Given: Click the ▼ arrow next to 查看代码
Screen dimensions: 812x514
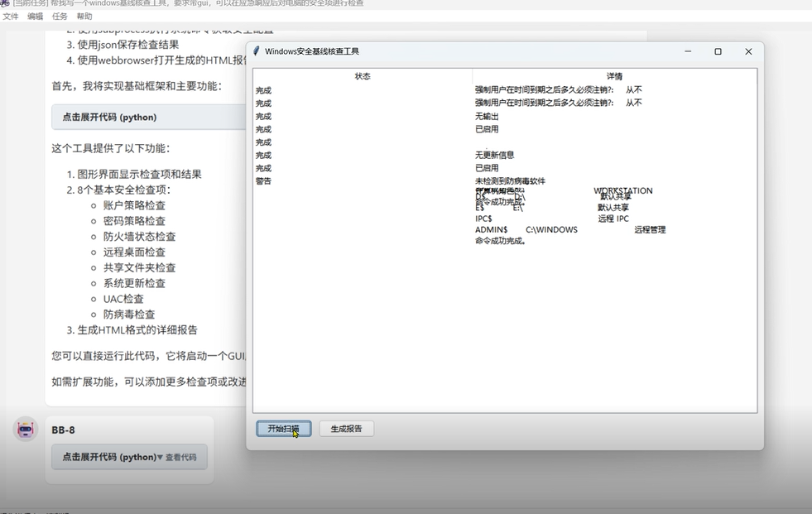Looking at the screenshot, I should [x=160, y=457].
